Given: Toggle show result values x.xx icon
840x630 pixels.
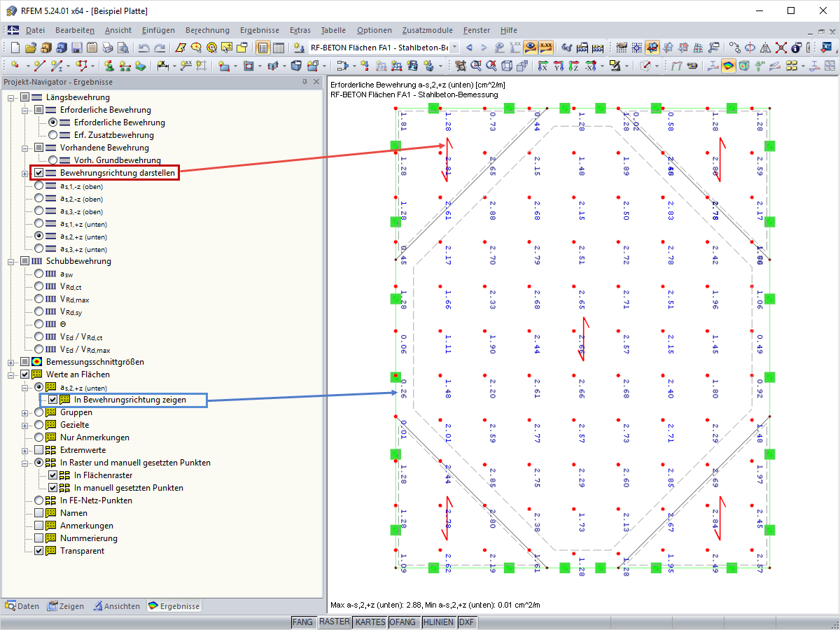Looking at the screenshot, I should pyautogui.click(x=546, y=48).
